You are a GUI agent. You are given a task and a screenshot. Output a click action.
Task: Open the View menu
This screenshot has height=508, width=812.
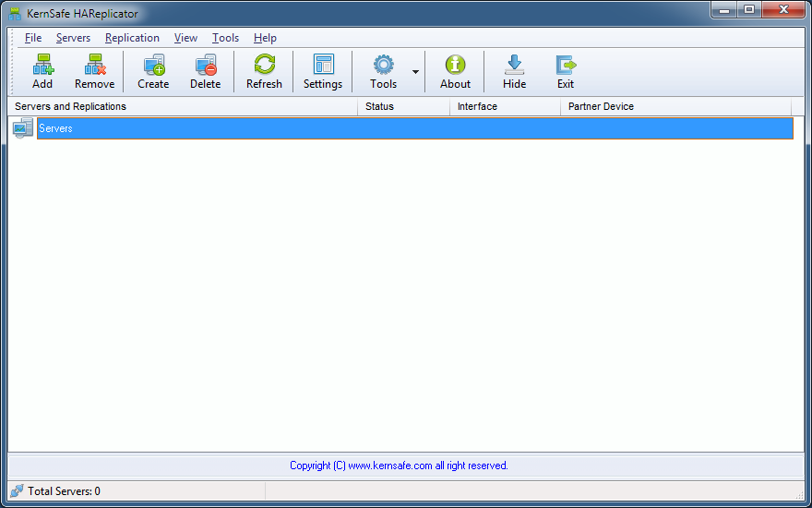[185, 38]
